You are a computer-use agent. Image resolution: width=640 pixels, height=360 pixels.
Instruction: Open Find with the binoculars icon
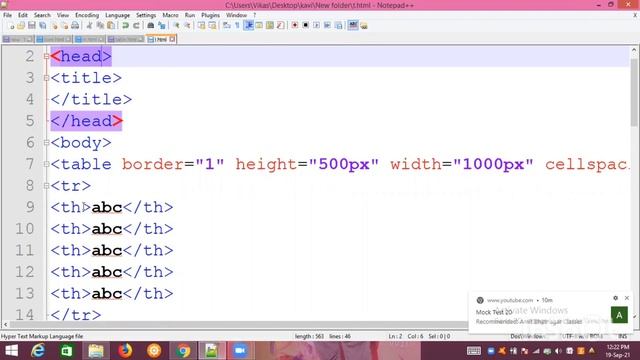(151, 25)
